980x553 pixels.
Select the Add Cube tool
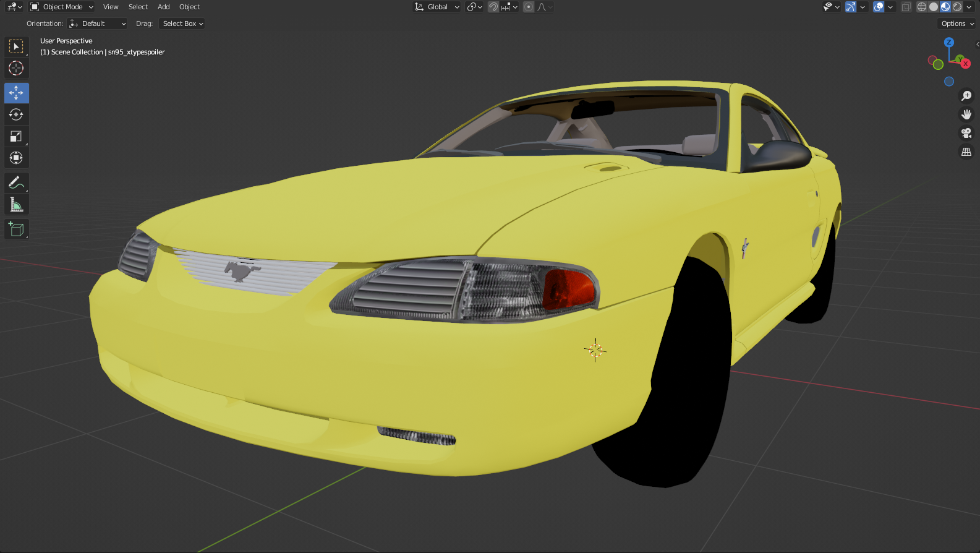click(x=16, y=229)
